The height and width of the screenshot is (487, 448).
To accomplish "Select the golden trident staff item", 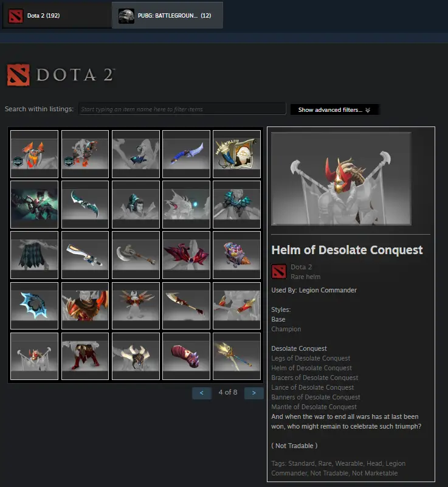I will 236,356.
